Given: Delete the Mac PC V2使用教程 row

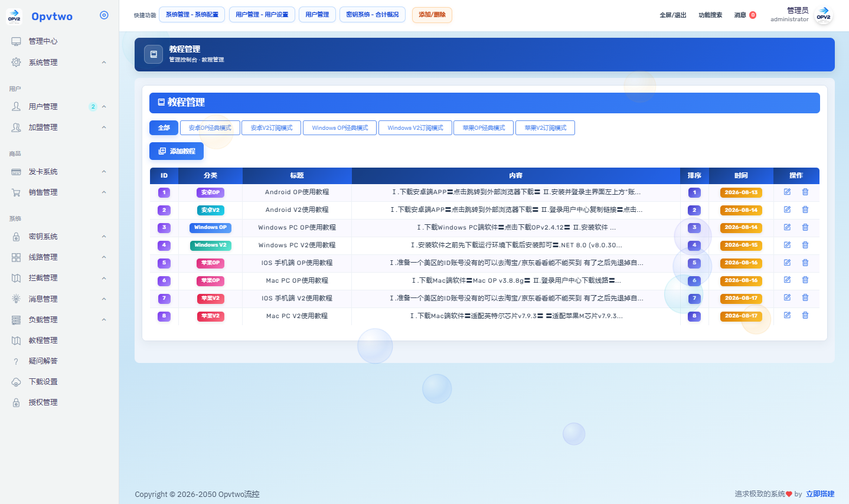Looking at the screenshot, I should [x=805, y=315].
